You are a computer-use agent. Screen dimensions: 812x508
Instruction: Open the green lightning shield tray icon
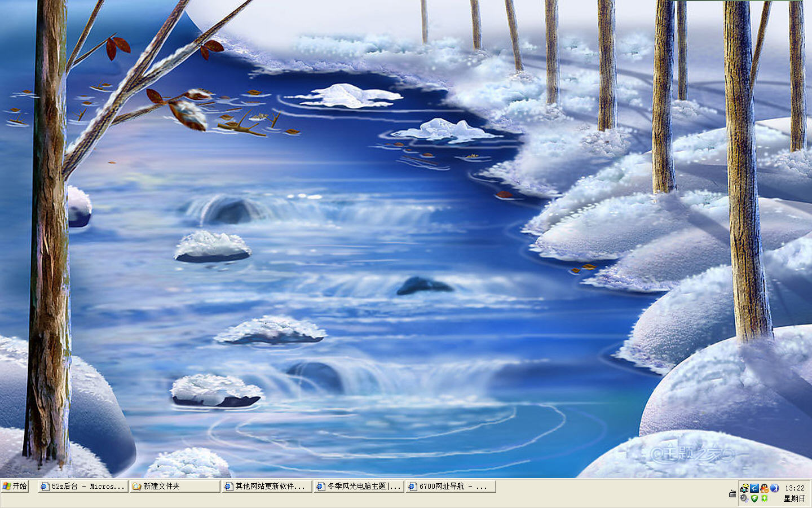coord(754,498)
